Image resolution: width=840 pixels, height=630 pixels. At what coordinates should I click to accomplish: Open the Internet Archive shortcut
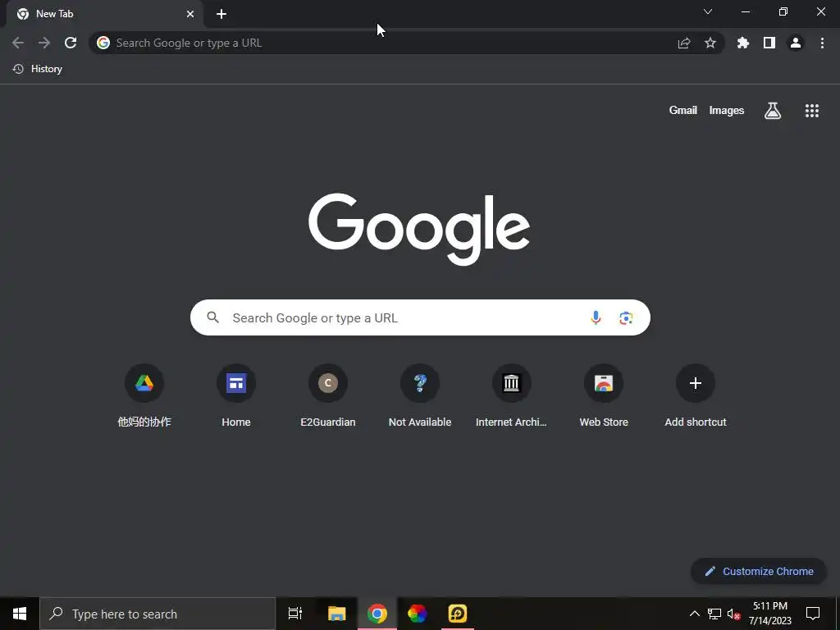point(512,396)
